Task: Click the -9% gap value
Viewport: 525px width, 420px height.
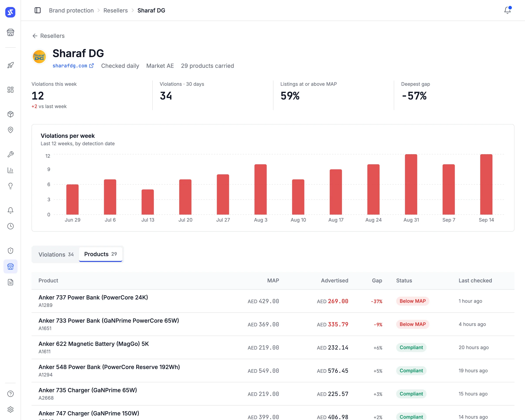Action: [378, 325]
